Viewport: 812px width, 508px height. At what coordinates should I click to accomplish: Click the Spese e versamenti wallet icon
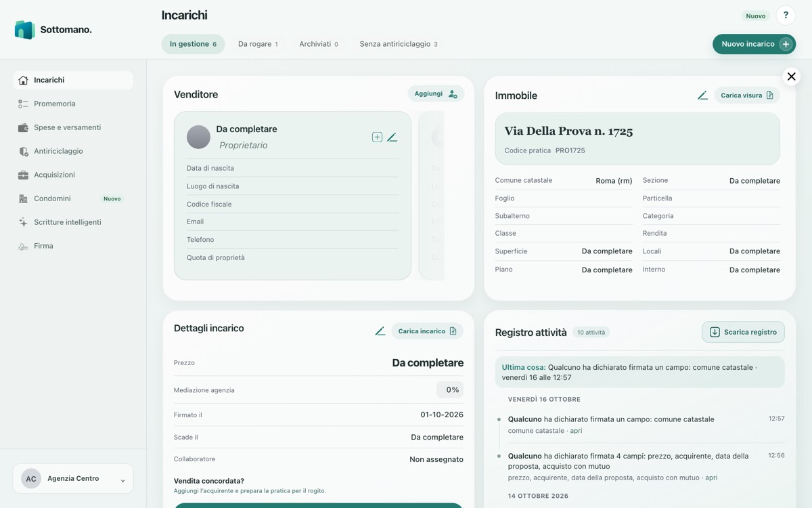[x=23, y=127]
